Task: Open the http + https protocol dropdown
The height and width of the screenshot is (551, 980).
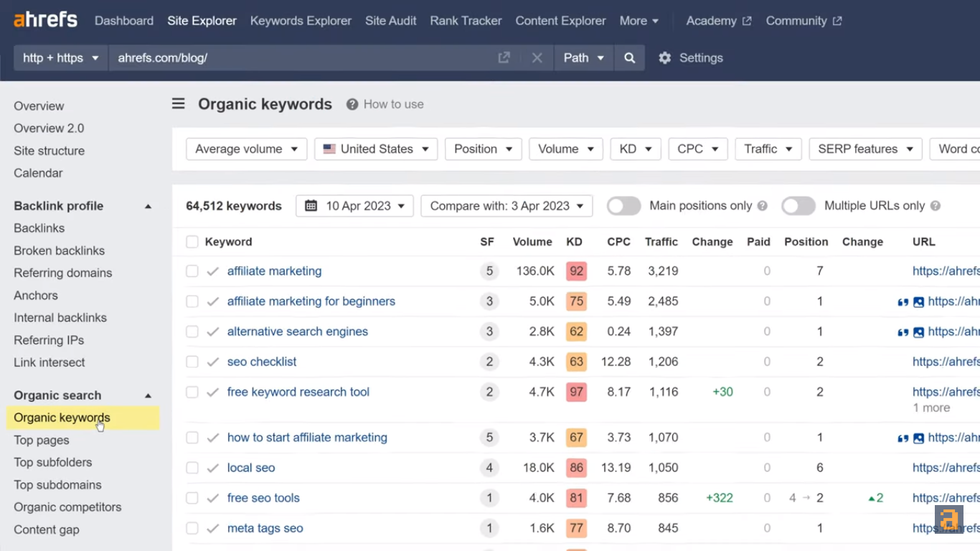Action: coord(61,58)
